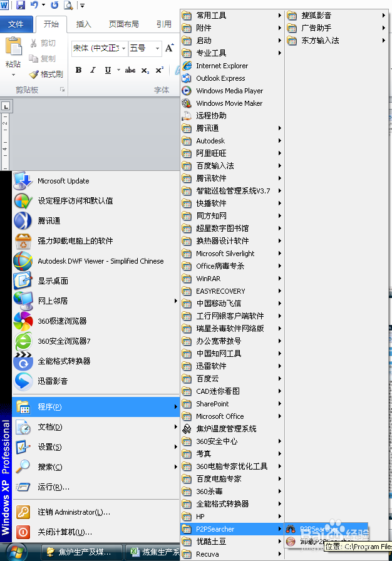Screen dimensions: 392x561
Task: Click the Undo icon in quick access toolbar
Action: click(34, 5)
